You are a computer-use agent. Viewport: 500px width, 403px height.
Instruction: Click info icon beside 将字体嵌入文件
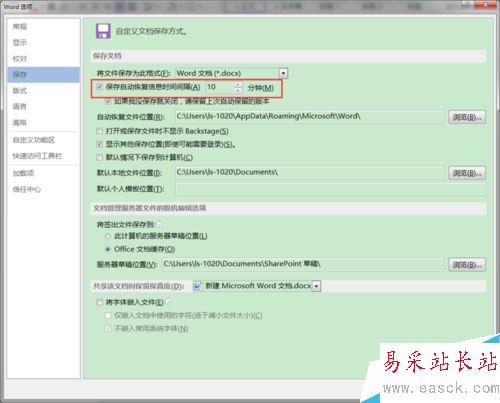pyautogui.click(x=168, y=302)
